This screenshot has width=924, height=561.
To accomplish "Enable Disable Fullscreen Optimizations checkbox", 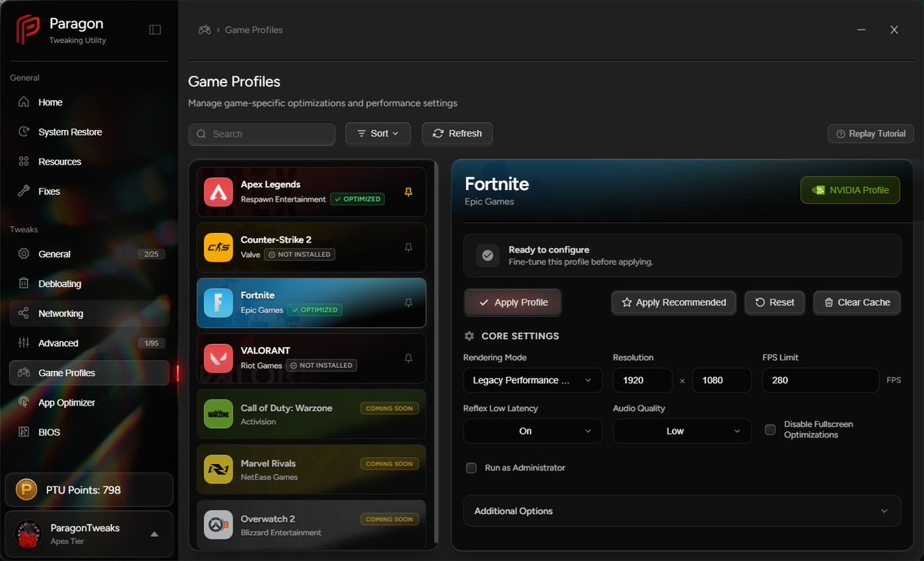I will point(770,429).
